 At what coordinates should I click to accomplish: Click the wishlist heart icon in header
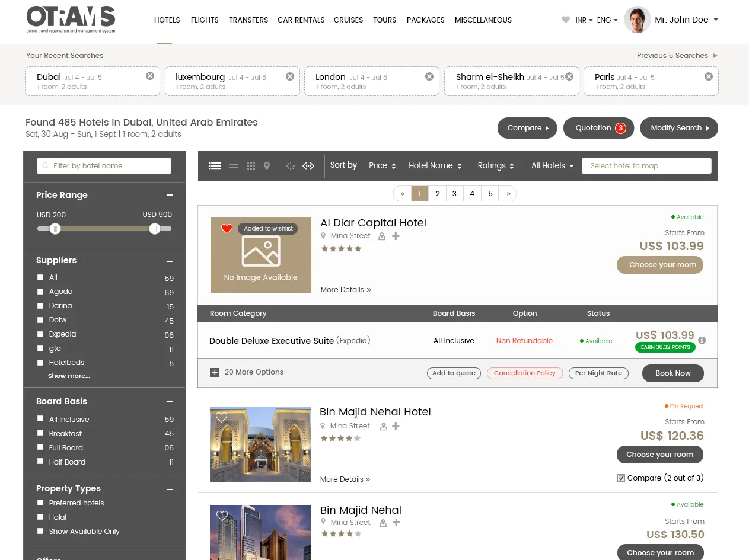(566, 20)
